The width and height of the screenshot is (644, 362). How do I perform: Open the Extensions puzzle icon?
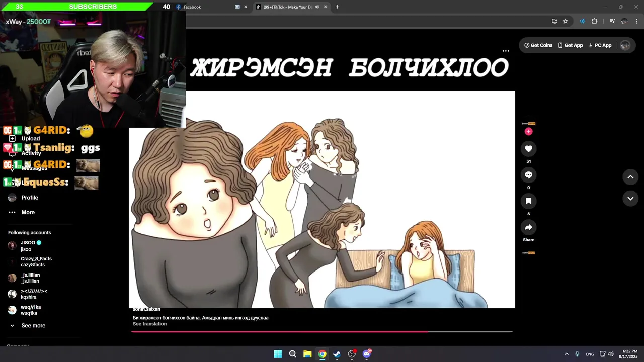(x=595, y=21)
